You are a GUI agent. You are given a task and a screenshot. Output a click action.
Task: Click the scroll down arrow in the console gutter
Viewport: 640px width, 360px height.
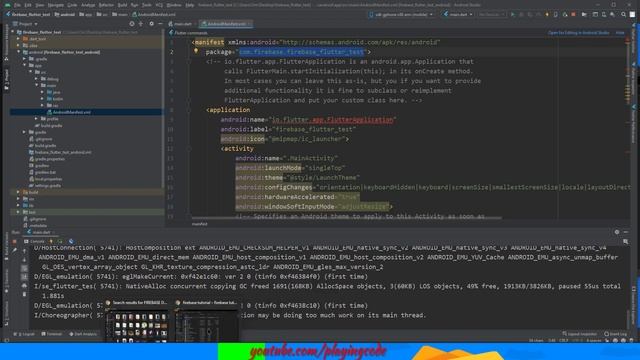pyautogui.click(x=24, y=260)
